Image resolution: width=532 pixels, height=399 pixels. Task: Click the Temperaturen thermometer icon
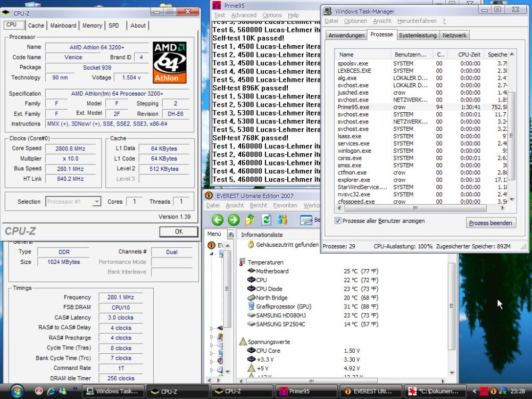(242, 262)
